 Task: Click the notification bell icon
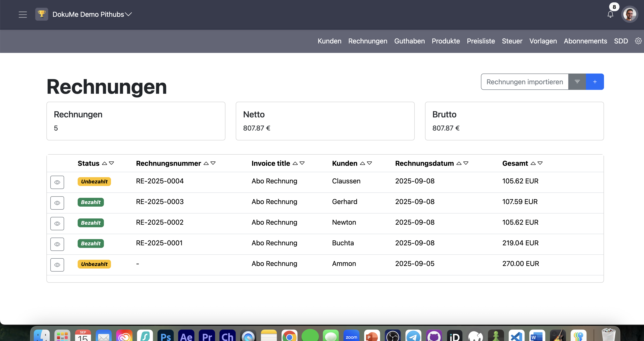tap(610, 14)
